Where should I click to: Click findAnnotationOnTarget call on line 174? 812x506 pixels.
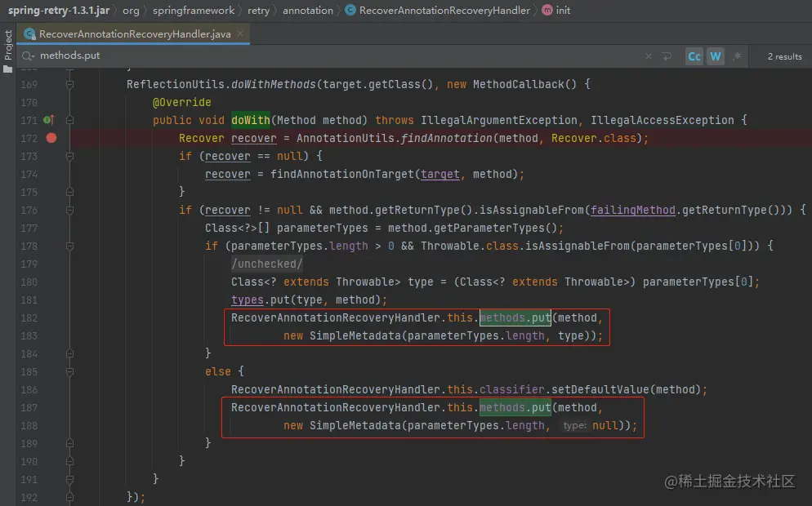[341, 175]
